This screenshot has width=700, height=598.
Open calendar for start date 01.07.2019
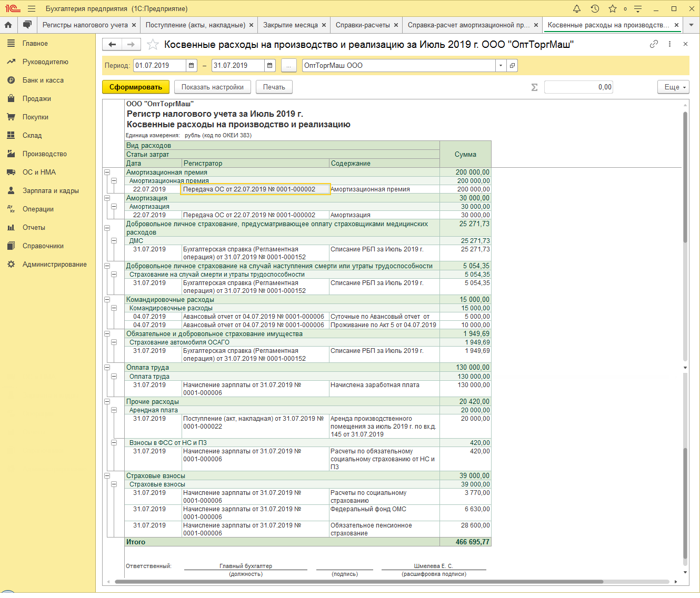click(x=192, y=65)
